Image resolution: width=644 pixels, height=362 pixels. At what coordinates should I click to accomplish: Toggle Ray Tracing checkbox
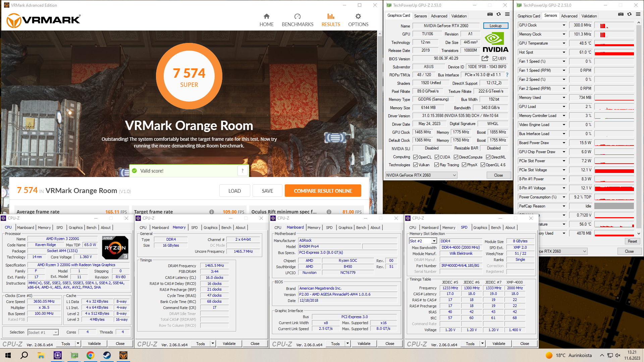[436, 165]
